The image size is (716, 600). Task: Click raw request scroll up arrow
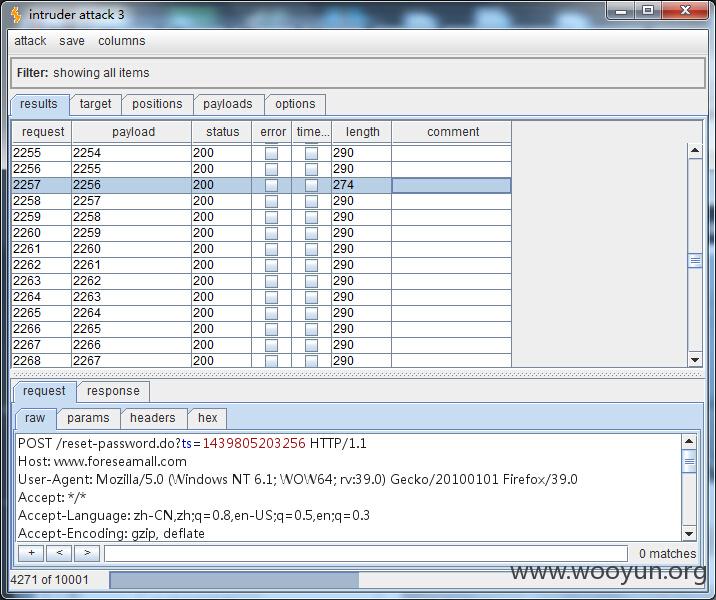689,442
